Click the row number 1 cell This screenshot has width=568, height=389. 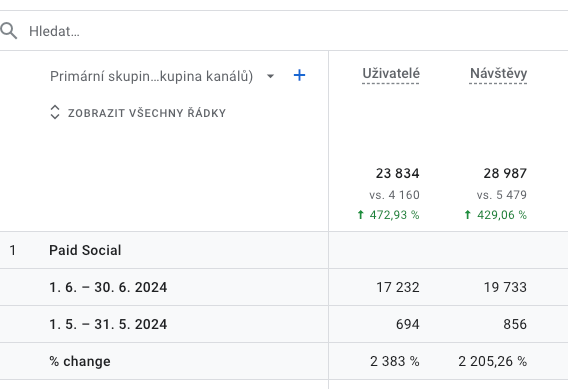point(13,250)
